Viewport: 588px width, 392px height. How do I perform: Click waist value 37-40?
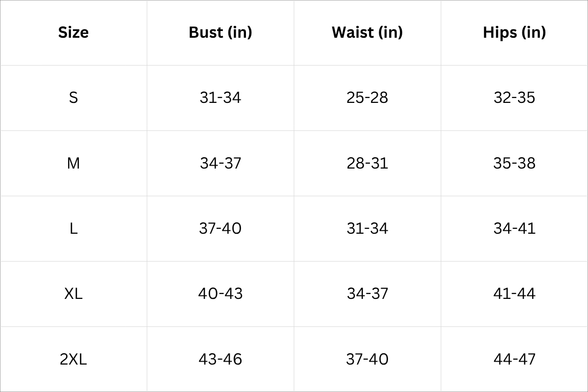click(x=367, y=359)
